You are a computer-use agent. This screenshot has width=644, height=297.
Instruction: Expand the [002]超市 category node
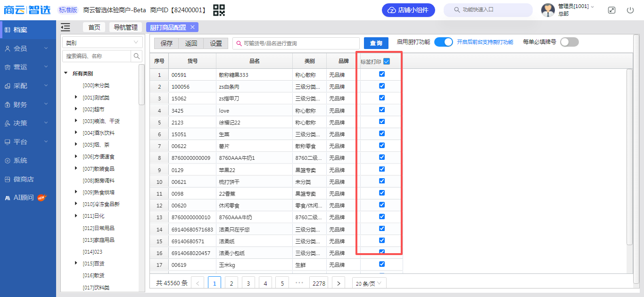pos(76,109)
